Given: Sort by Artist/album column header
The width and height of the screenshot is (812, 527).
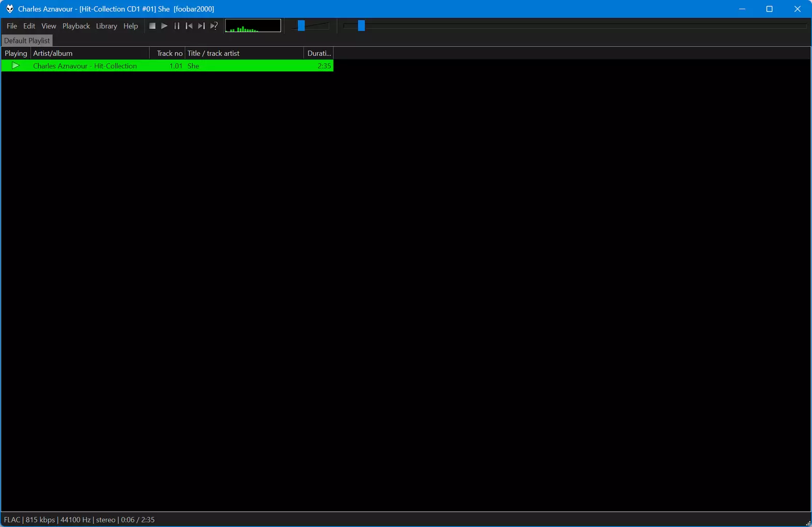Looking at the screenshot, I should (x=90, y=53).
